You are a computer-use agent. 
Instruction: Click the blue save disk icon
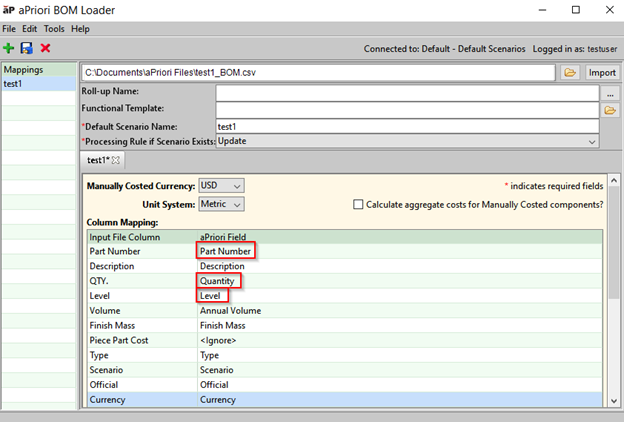[27, 48]
